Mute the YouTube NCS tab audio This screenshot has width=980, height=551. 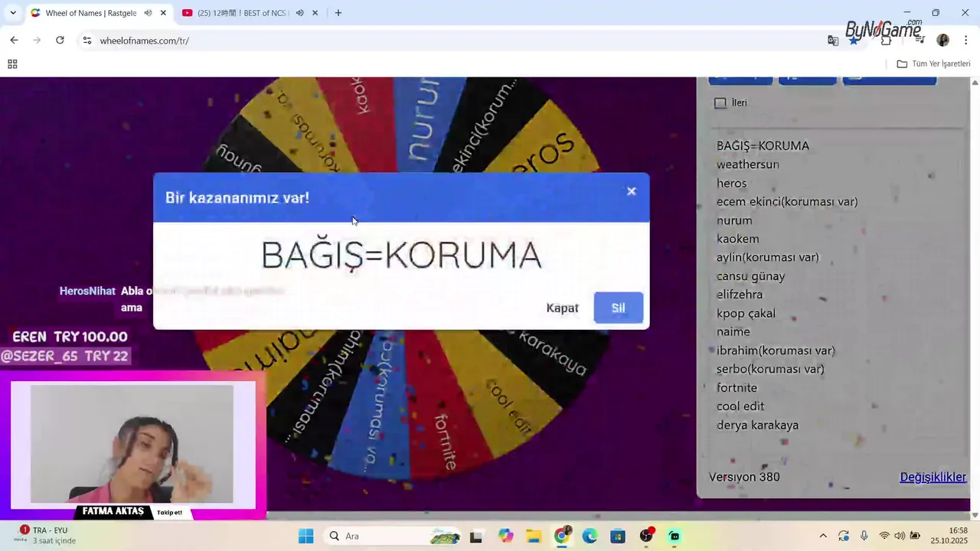299,13
